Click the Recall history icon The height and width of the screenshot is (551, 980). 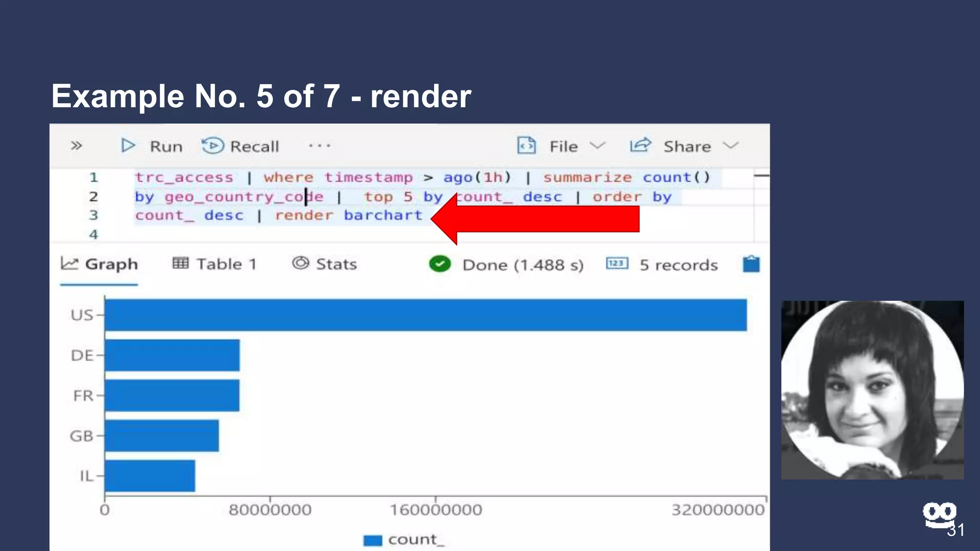coord(212,145)
